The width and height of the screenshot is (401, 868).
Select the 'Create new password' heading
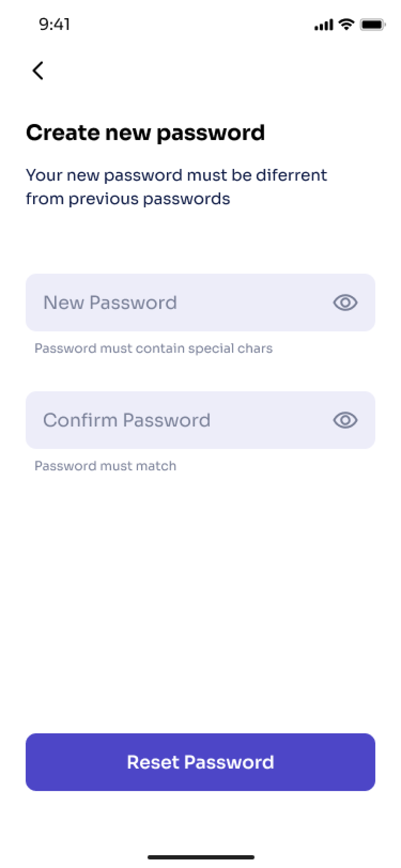[145, 133]
